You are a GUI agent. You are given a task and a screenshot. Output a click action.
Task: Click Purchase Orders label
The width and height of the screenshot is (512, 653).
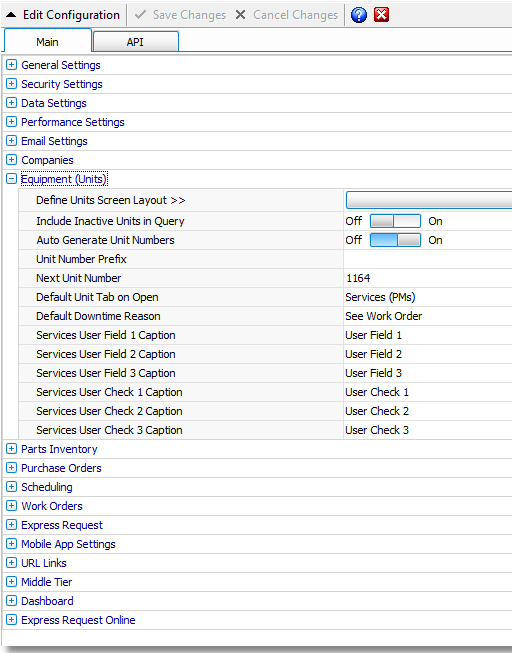61,468
